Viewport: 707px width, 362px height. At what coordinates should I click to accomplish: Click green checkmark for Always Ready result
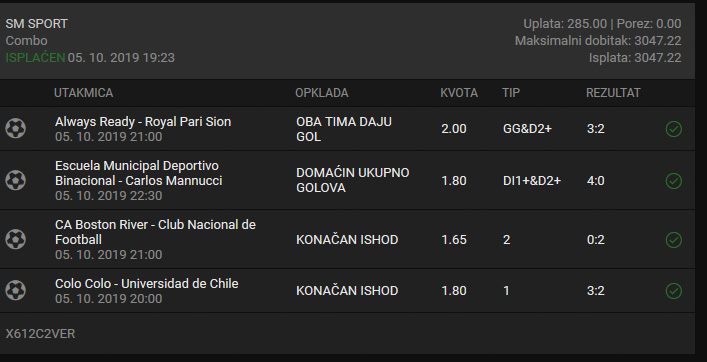(674, 129)
